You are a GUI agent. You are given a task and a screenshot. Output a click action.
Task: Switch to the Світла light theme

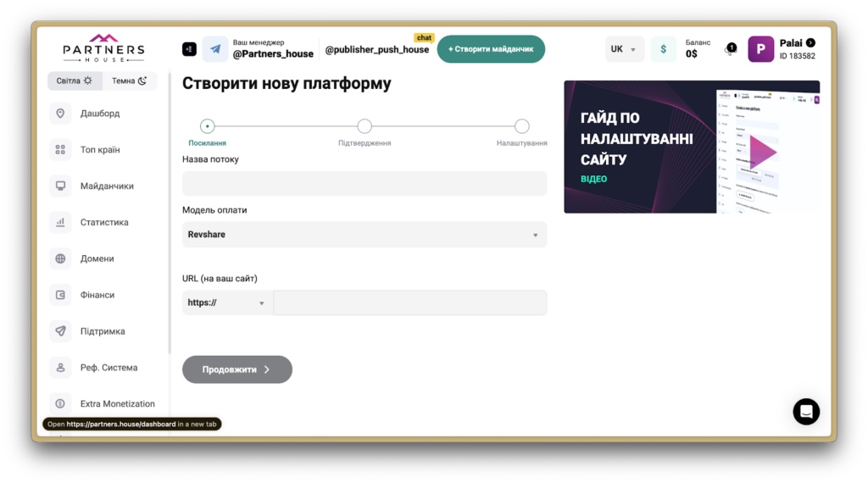coord(75,81)
